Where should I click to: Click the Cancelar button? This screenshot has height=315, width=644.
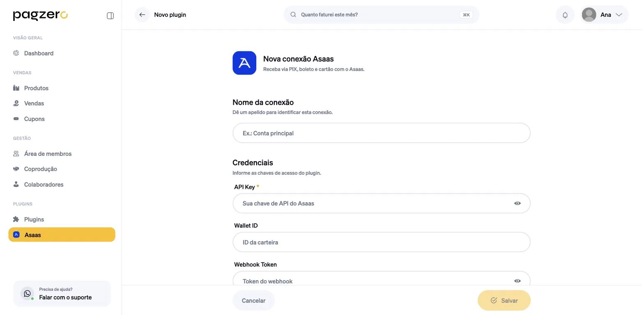(x=253, y=301)
